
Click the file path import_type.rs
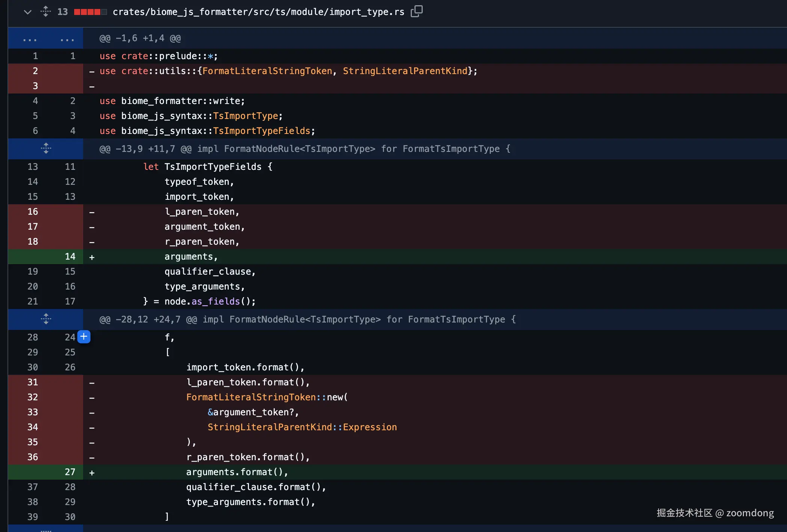(x=258, y=12)
